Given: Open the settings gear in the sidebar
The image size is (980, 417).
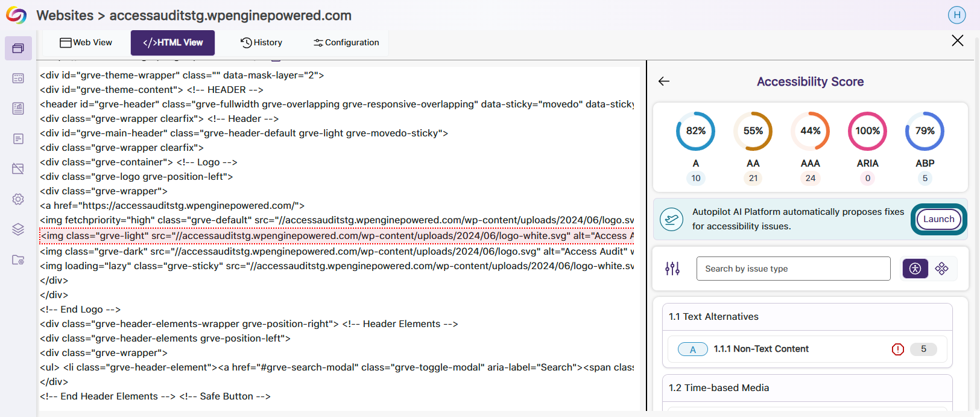Looking at the screenshot, I should 18,199.
